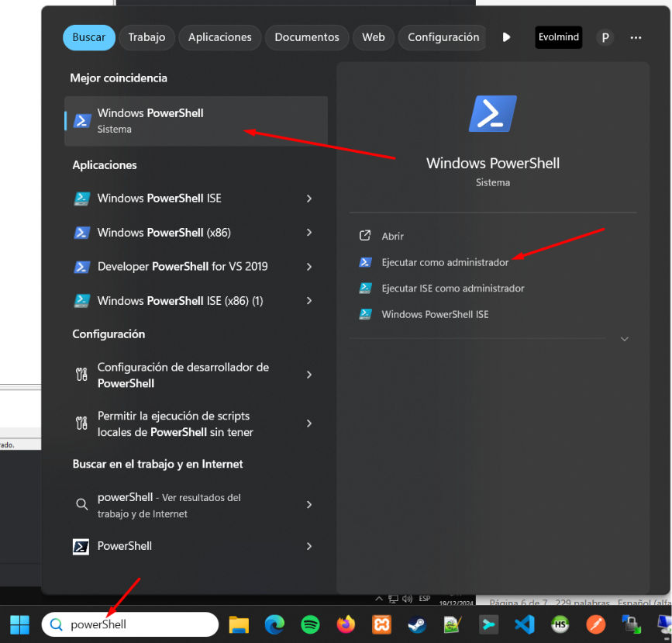Viewport: 672px width, 643px height.
Task: Launch Firefox from the taskbar
Action: pyautogui.click(x=346, y=624)
